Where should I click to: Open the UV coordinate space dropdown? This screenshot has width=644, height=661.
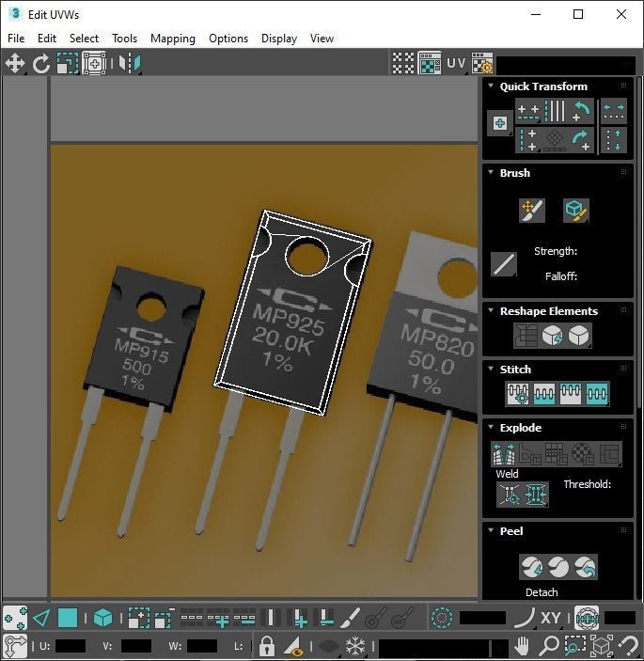tap(456, 64)
